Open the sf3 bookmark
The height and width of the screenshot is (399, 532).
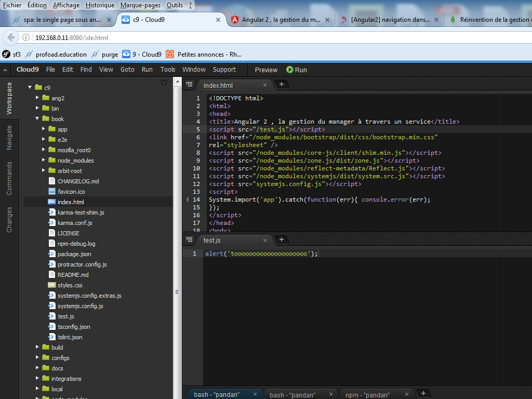point(11,54)
